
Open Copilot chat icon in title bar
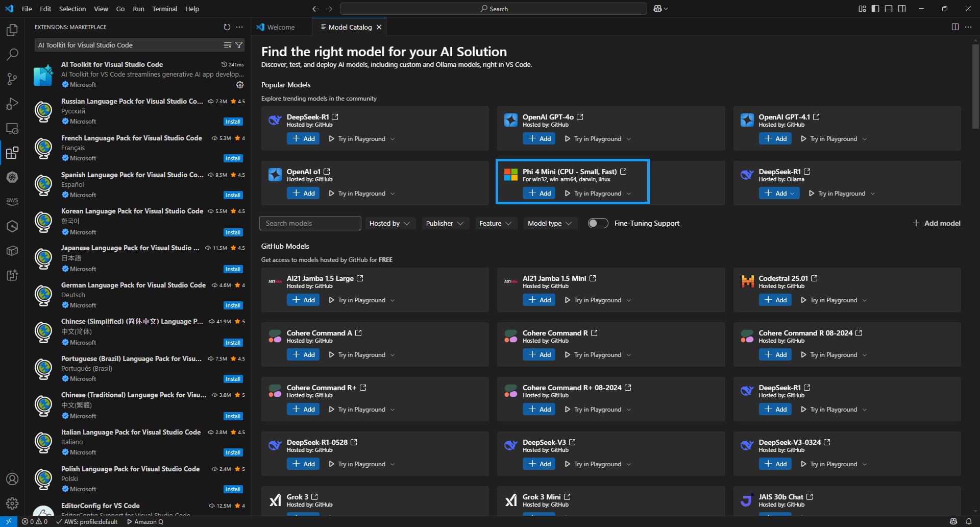(x=658, y=9)
